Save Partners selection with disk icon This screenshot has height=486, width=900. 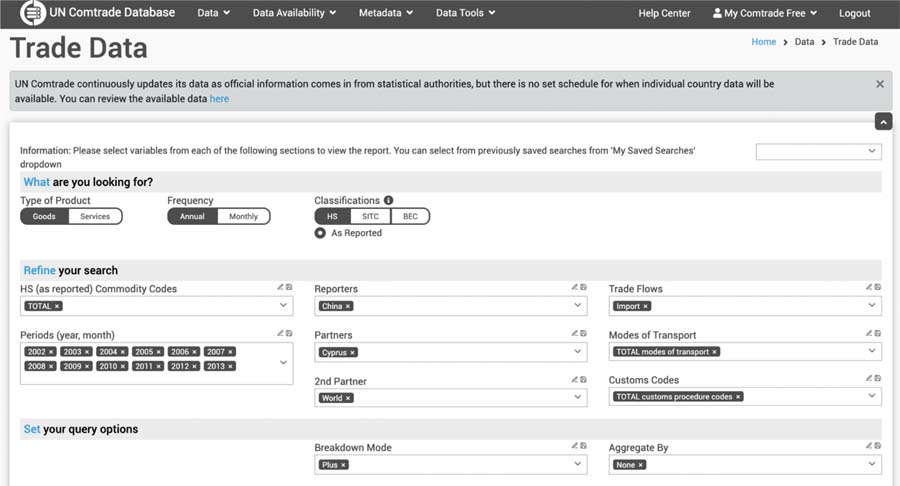[x=583, y=333]
